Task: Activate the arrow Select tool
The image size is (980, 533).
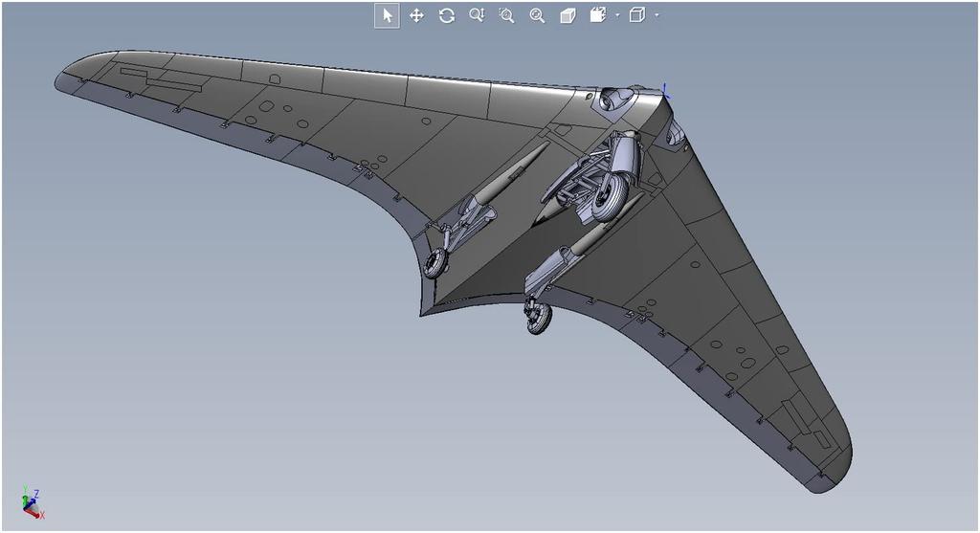Action: (x=387, y=15)
